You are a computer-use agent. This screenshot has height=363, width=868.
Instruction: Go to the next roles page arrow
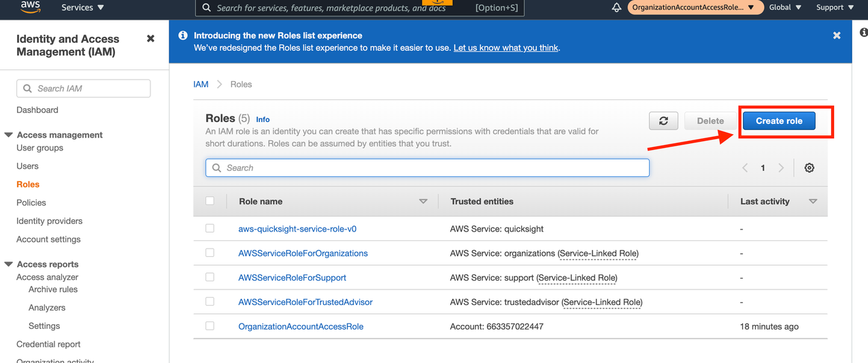781,168
